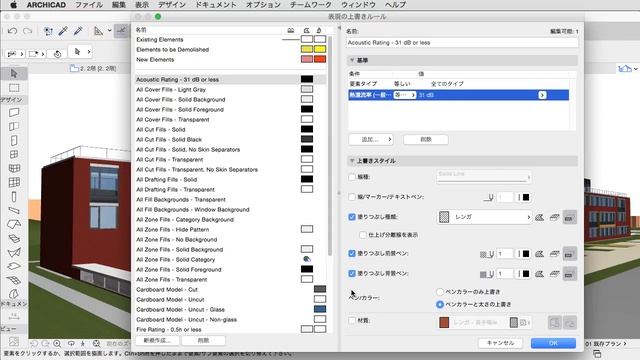Open dropdown arrow beside measure tool
The width and height of the screenshot is (640, 360).
(109, 31)
